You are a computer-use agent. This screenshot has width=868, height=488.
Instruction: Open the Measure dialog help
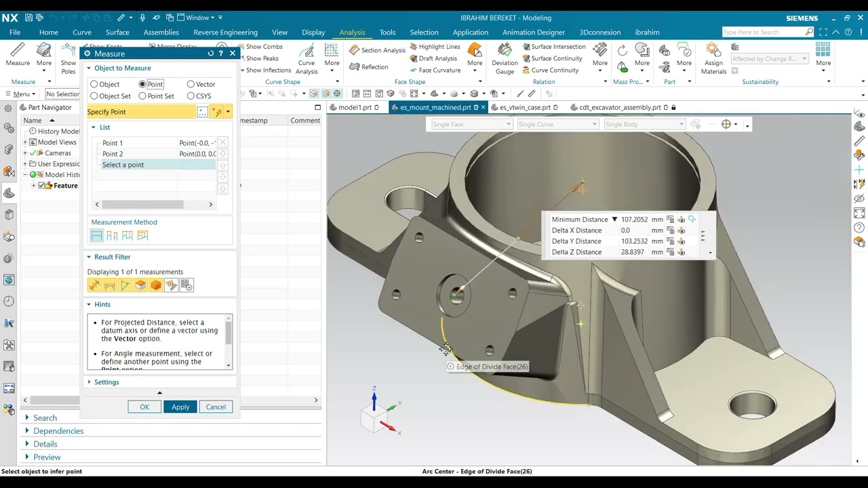pos(221,54)
